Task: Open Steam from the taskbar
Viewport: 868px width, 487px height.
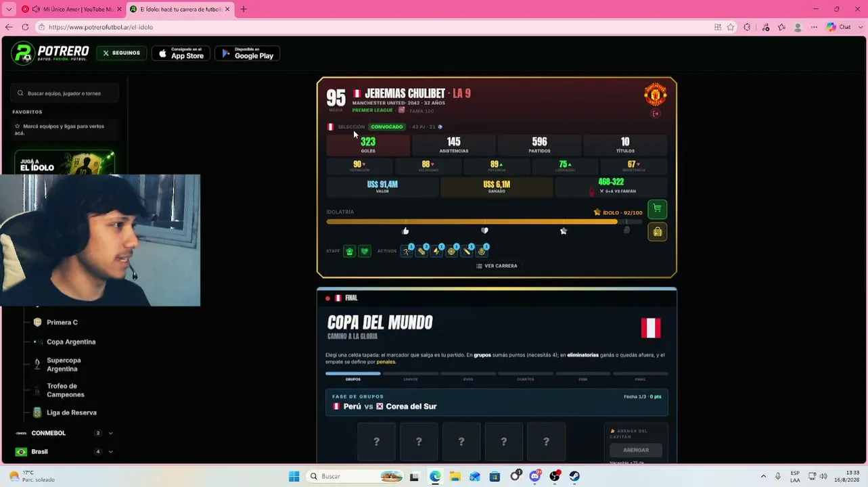Action: (574, 476)
